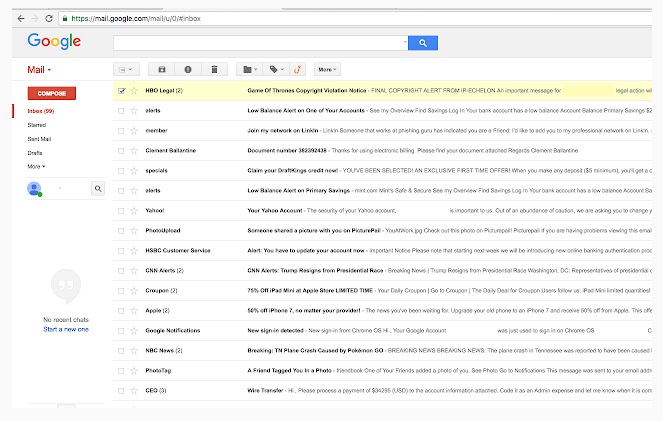The width and height of the screenshot is (663, 421).
Task: Check the PhotoUpload email checkbox
Action: coord(121,231)
